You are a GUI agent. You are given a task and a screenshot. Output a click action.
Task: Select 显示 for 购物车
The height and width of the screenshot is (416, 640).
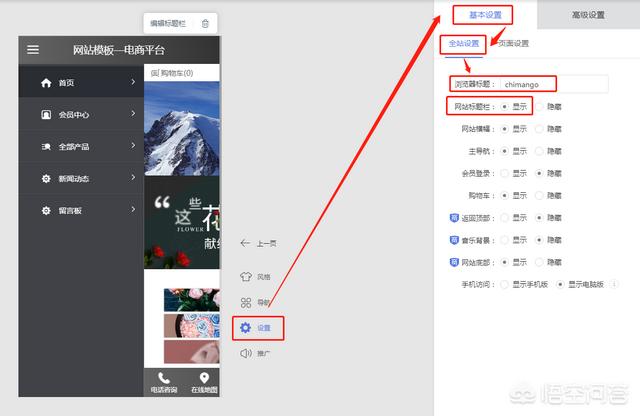coord(505,196)
